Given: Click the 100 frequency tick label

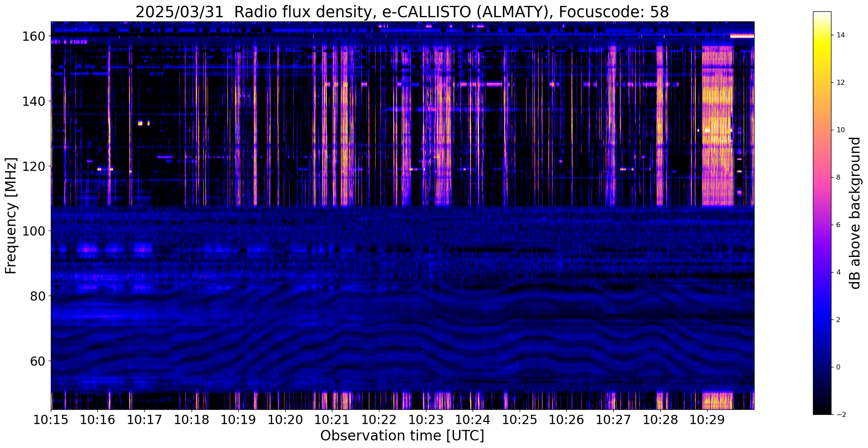Looking at the screenshot, I should pos(34,231).
